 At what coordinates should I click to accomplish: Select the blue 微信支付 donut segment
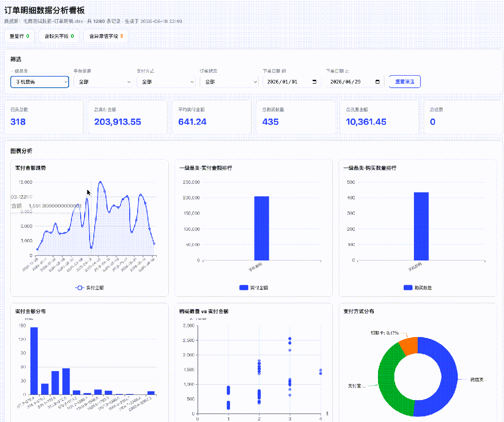point(449,376)
